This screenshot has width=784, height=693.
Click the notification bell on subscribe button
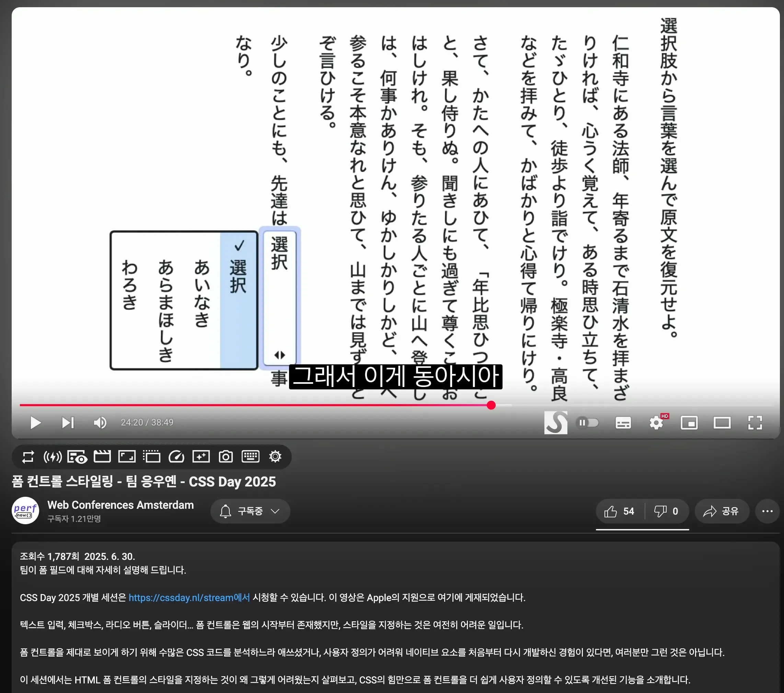[x=226, y=511]
